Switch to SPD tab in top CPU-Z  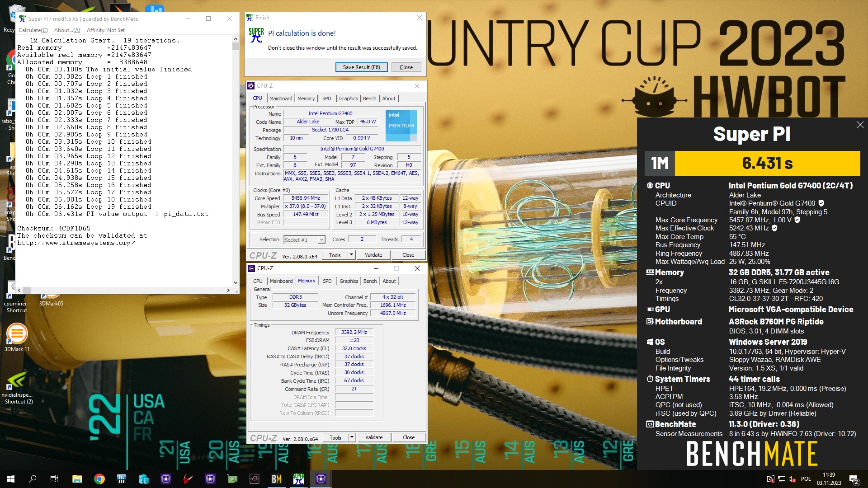coord(326,99)
